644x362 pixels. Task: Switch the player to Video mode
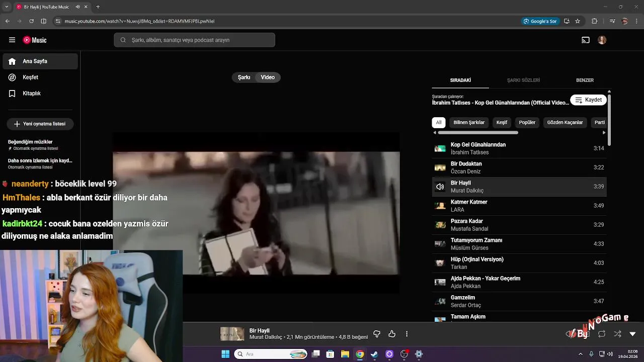click(x=268, y=77)
